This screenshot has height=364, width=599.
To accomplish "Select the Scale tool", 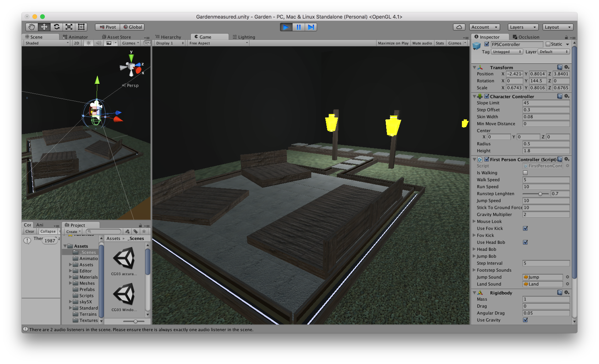I will click(69, 27).
